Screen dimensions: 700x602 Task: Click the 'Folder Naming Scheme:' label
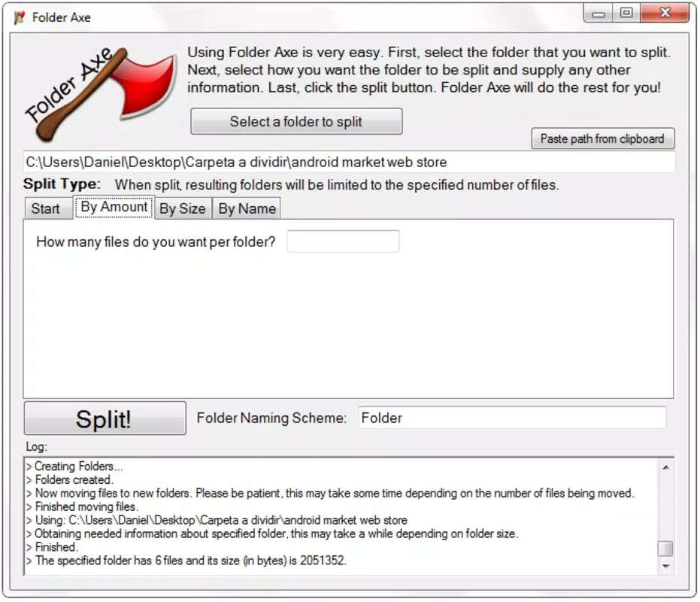[271, 418]
